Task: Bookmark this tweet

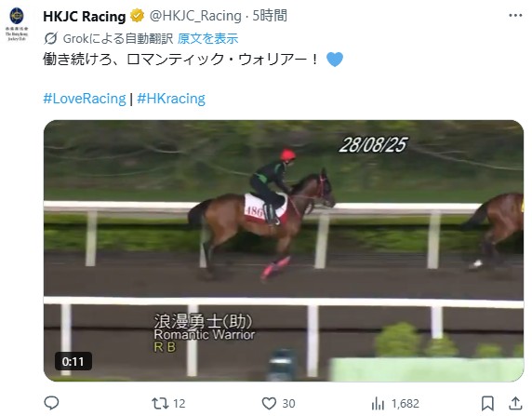Action: point(487,403)
